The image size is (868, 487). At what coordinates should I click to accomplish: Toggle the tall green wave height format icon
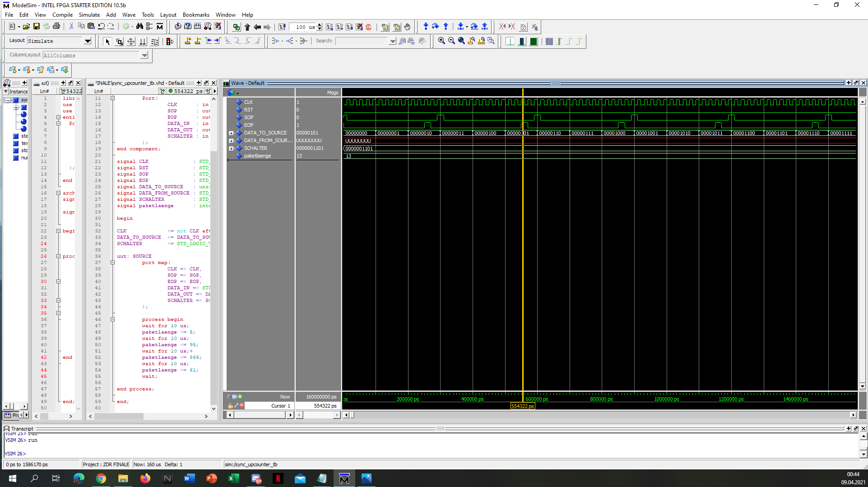click(x=534, y=42)
